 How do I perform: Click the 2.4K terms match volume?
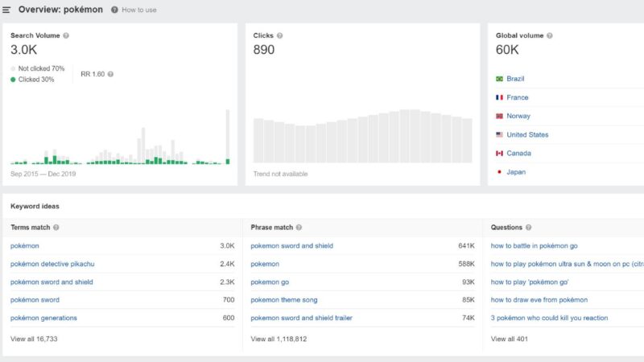point(227,264)
